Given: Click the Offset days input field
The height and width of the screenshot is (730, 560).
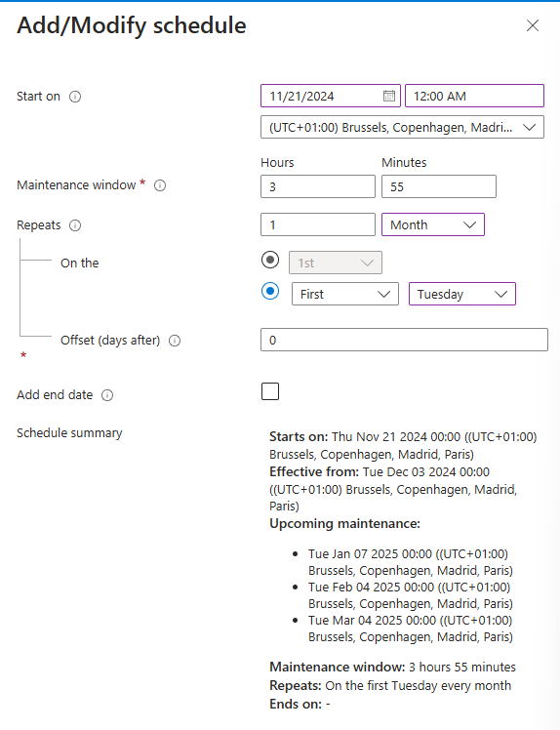Looking at the screenshot, I should [404, 340].
